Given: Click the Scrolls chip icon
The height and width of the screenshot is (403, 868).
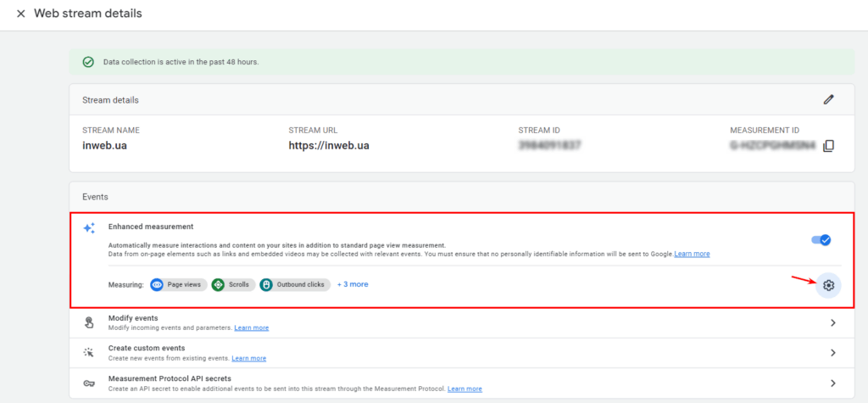Looking at the screenshot, I should point(218,284).
